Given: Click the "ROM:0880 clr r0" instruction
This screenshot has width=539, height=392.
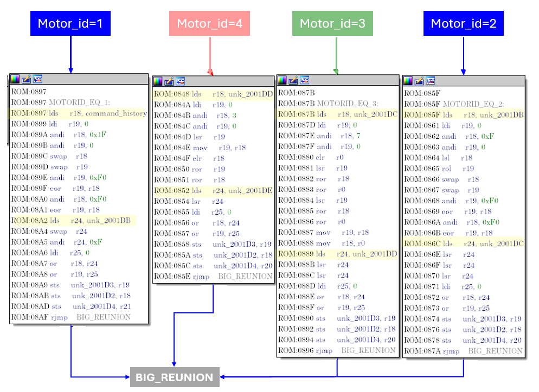Looking at the screenshot, I should (x=311, y=157).
